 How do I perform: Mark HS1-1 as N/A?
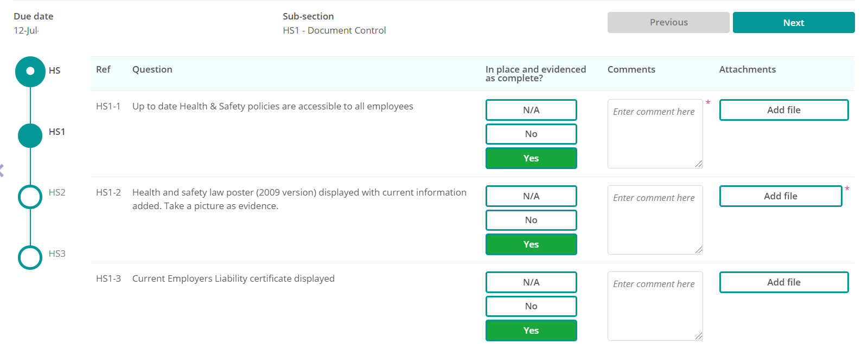pos(531,110)
